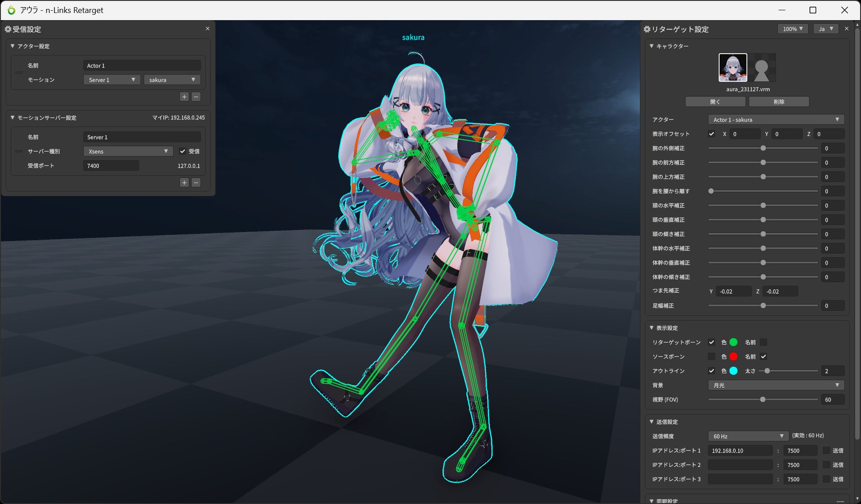Click the 削除 button
This screenshot has width=861, height=504.
[x=779, y=102]
